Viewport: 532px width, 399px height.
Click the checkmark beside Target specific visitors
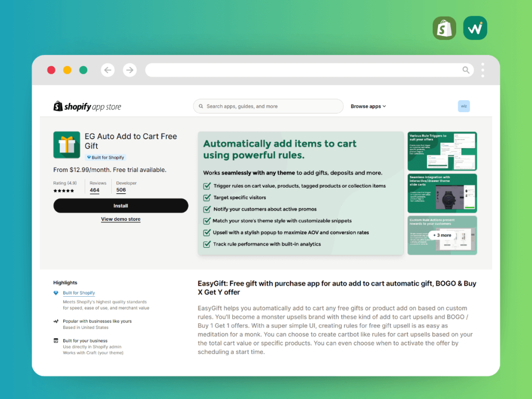(207, 197)
